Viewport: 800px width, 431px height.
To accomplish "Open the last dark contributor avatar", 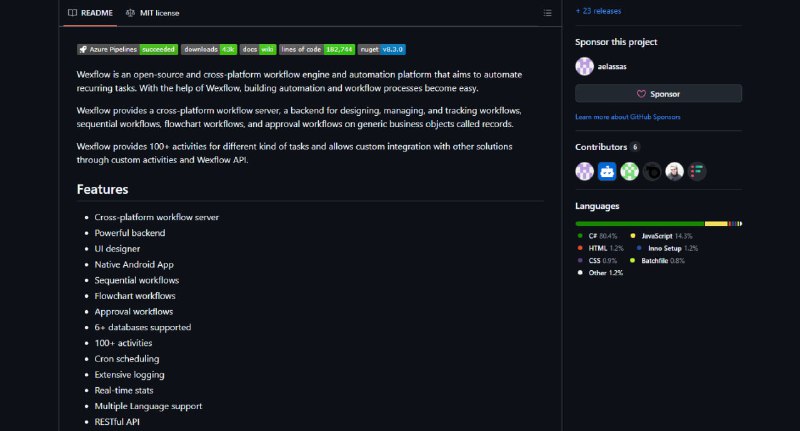I will 697,171.
